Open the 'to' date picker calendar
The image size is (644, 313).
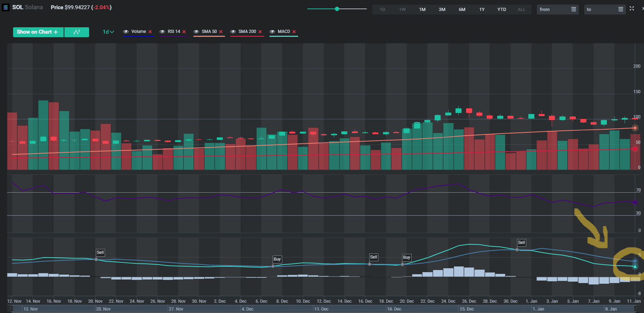(621, 10)
